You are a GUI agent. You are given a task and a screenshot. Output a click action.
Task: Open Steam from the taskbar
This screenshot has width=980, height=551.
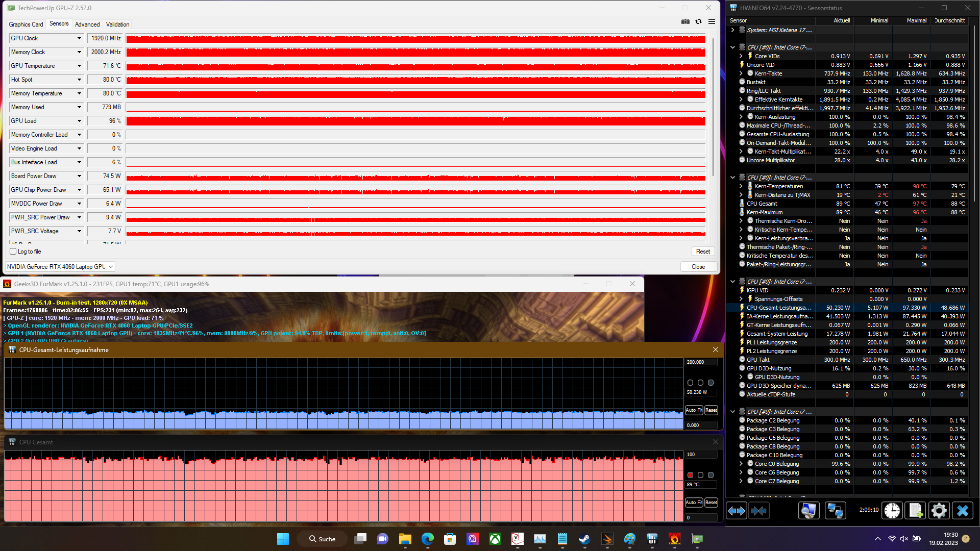[584, 539]
